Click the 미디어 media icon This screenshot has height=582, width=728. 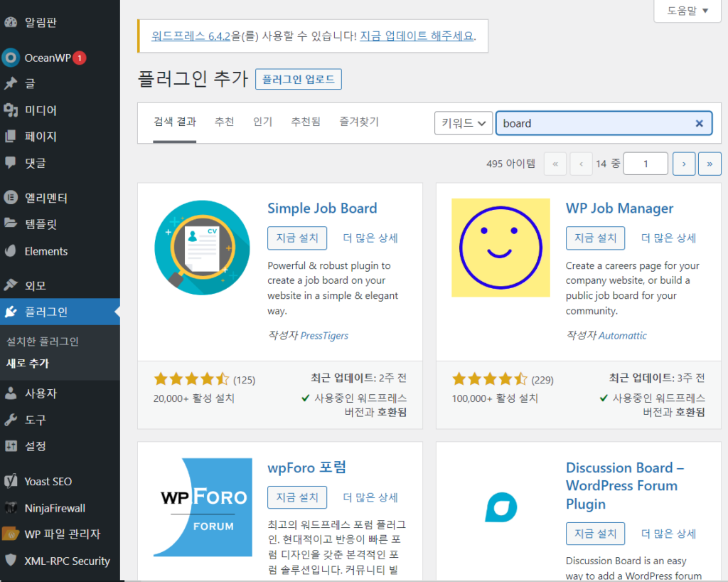tap(11, 110)
